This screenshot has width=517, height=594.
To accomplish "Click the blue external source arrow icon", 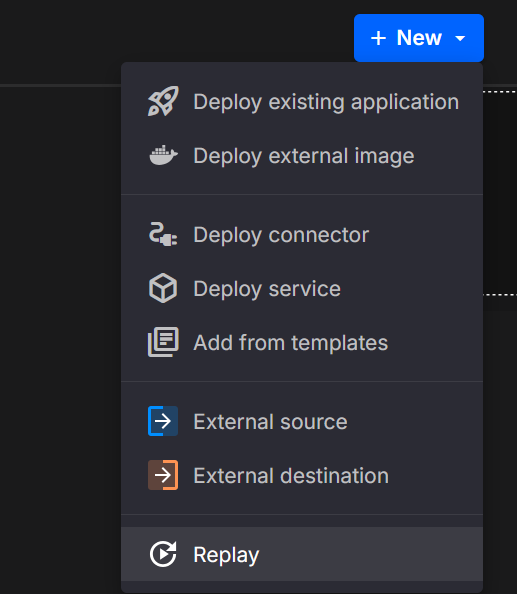I will tap(163, 421).
